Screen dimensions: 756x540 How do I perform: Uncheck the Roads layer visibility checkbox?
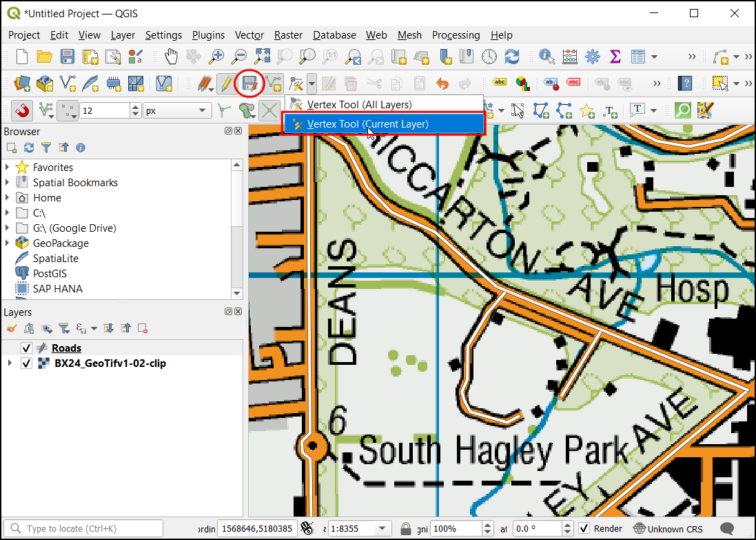coord(27,348)
